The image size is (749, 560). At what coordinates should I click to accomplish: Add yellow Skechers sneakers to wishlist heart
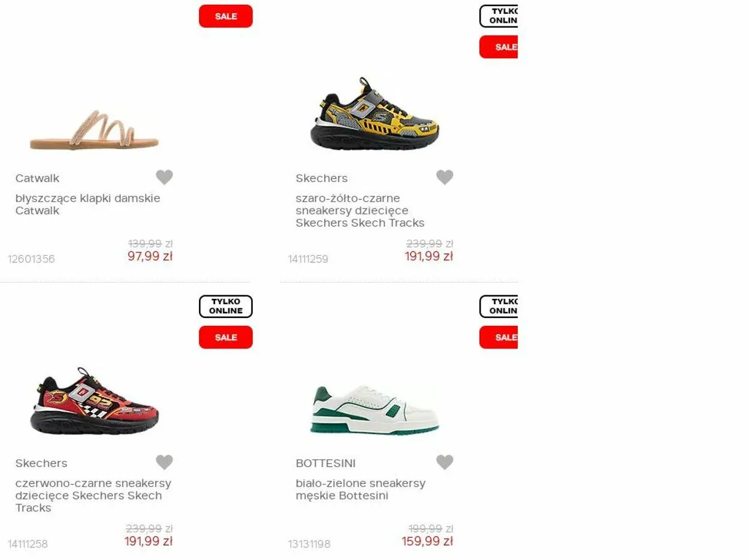click(445, 177)
